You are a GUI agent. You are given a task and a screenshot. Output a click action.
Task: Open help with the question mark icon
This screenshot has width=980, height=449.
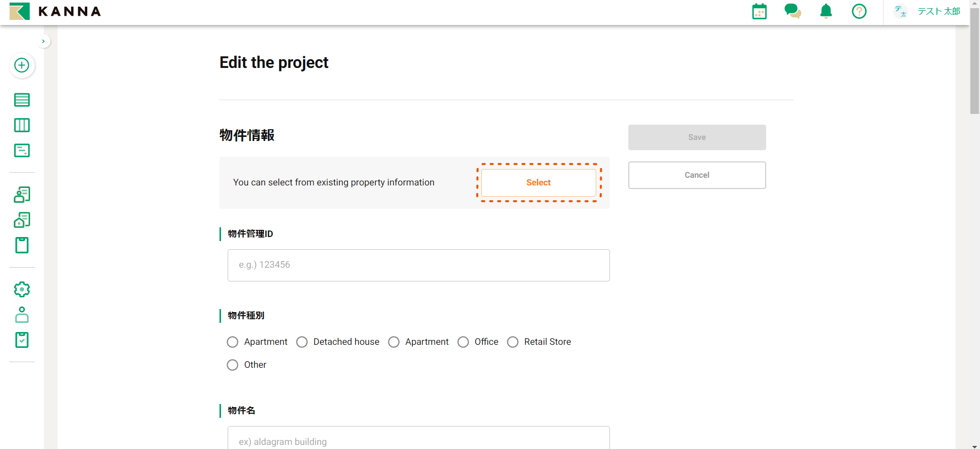click(859, 11)
